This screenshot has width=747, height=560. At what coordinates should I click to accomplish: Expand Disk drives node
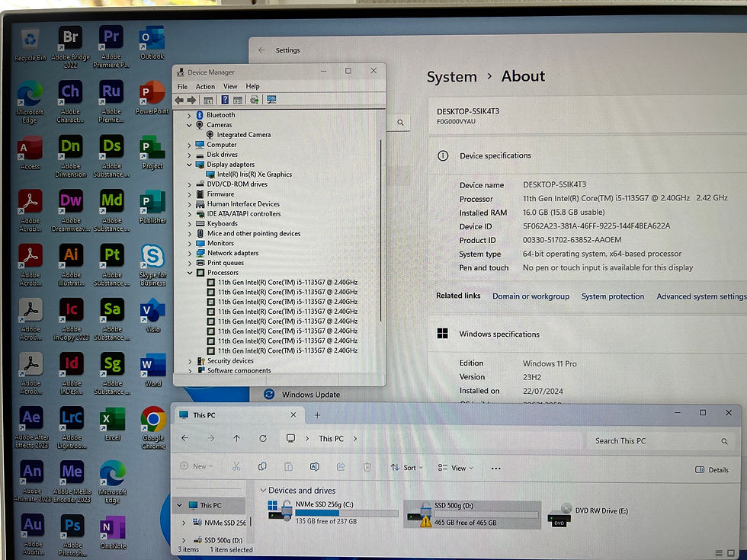click(x=189, y=155)
